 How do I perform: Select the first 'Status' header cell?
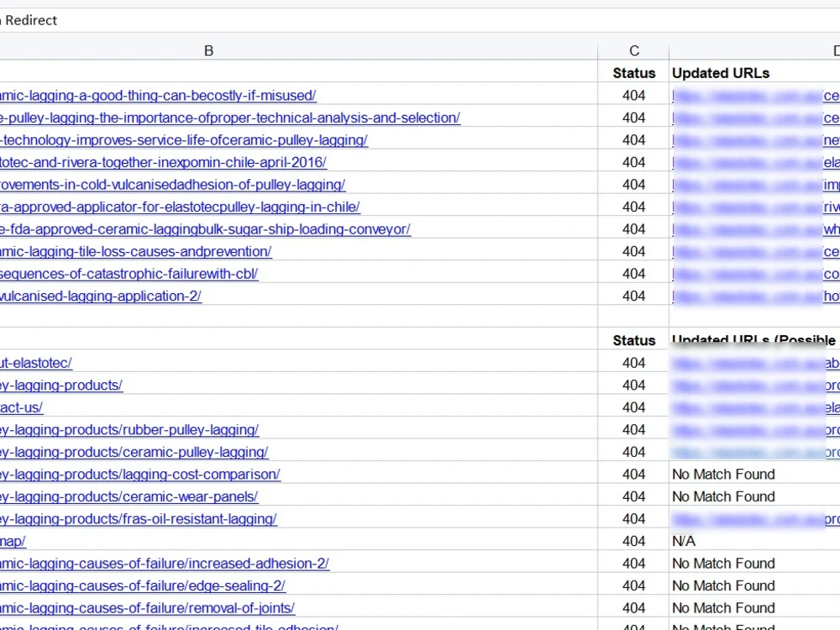coord(633,73)
